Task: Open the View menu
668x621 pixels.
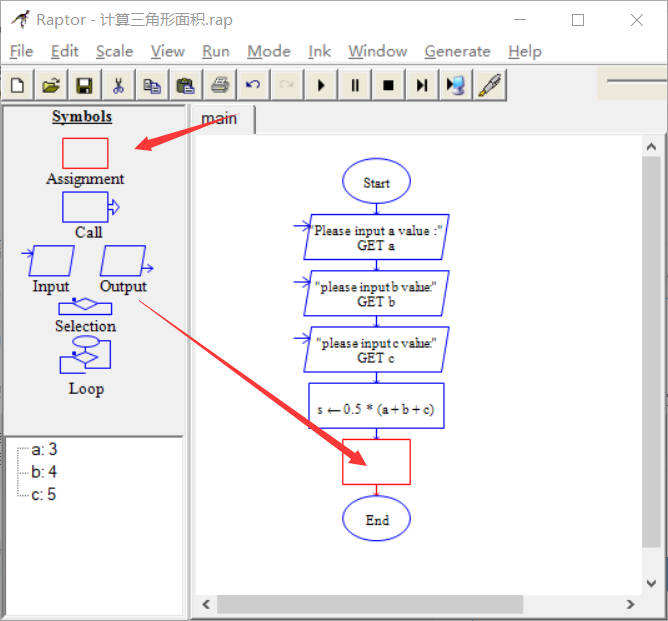Action: (x=167, y=51)
